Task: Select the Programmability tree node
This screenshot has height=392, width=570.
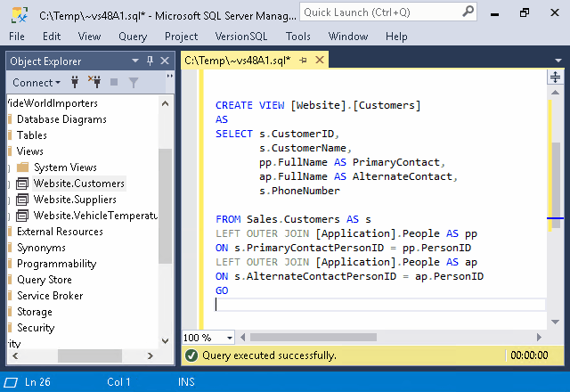Action: [x=56, y=264]
